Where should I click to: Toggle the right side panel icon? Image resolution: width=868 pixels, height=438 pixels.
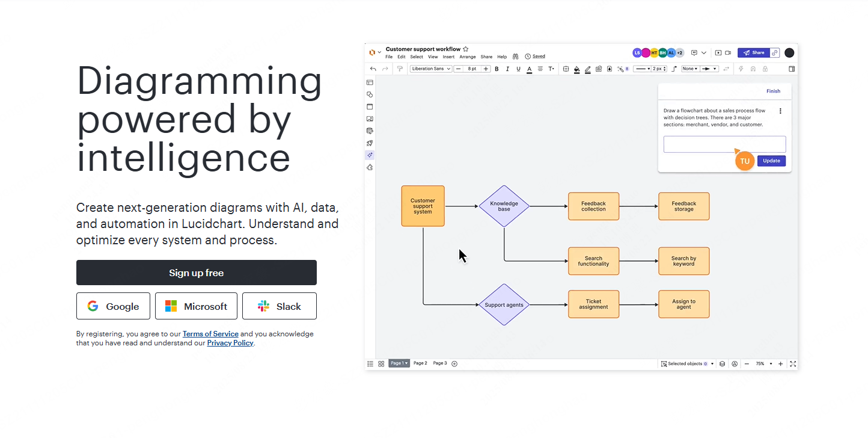[792, 69]
